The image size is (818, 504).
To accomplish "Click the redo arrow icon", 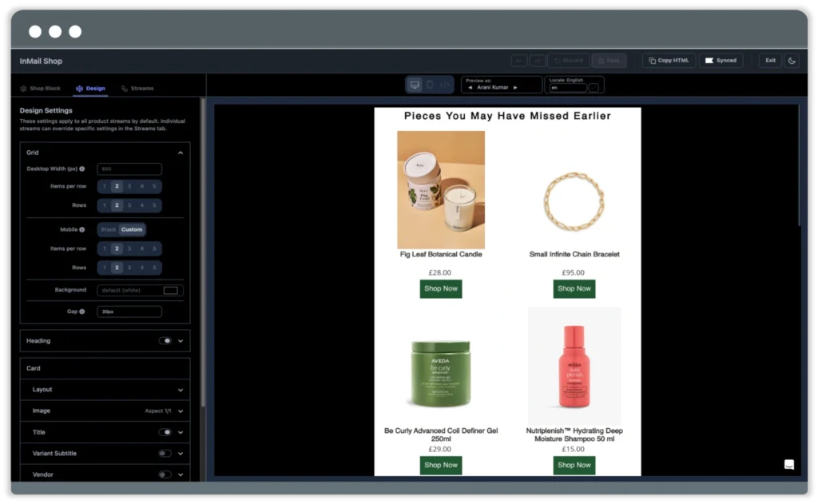I will [538, 61].
